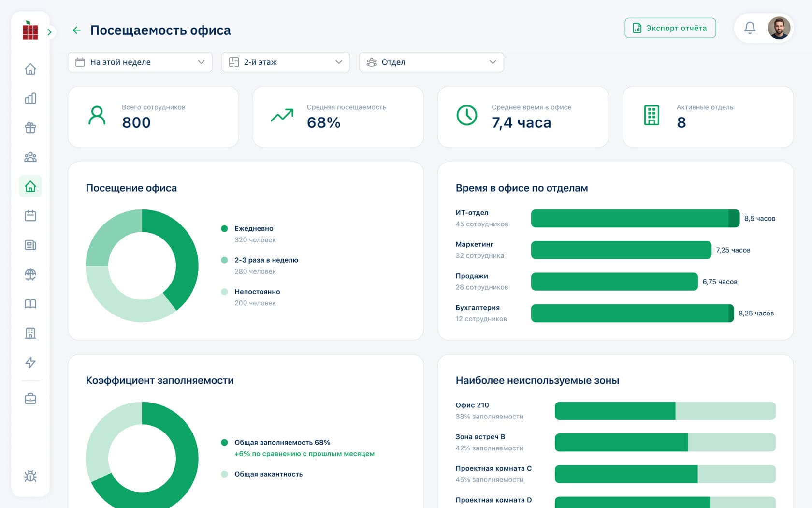Screen dimensions: 812x508
Task: Click the red grid app logo
Action: [x=30, y=30]
